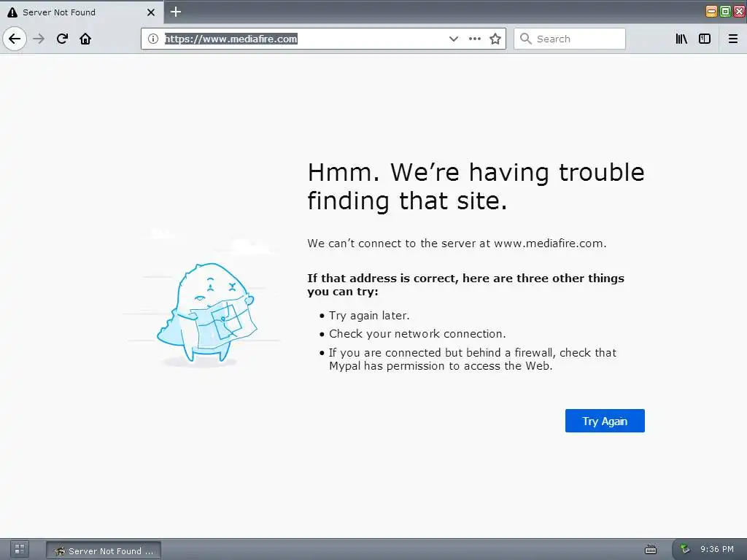
Task: Reload the current page
Action: [x=62, y=39]
